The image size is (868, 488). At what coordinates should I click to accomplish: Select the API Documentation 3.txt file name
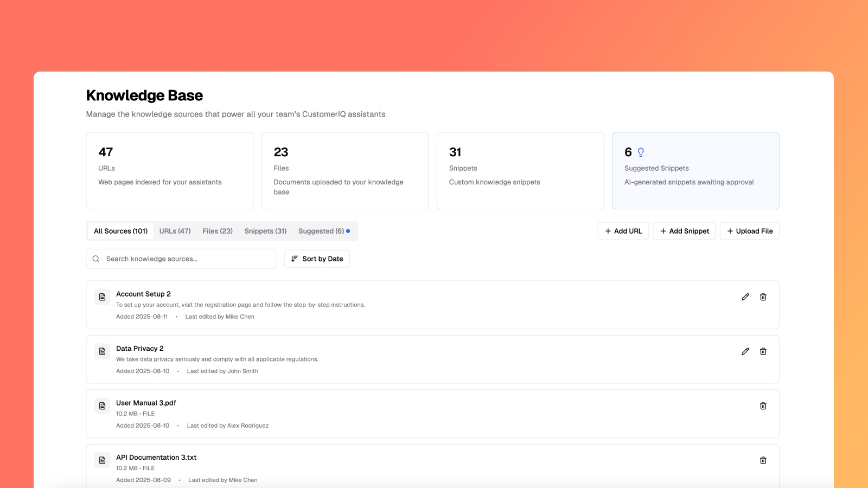[156, 458]
